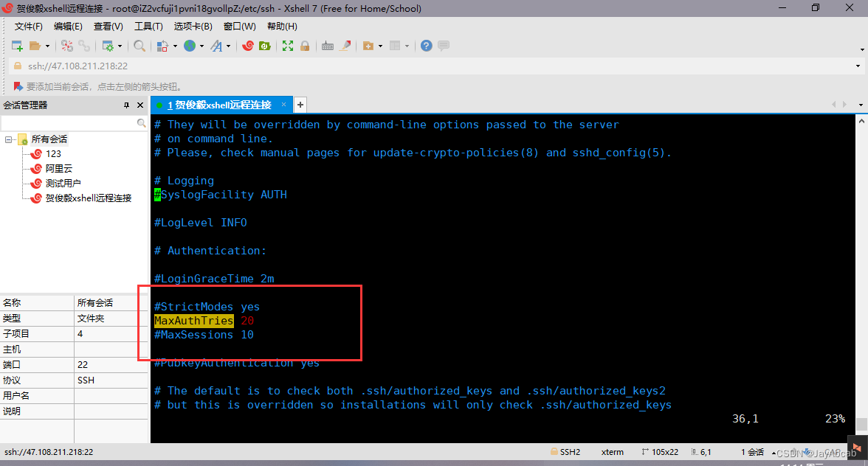Expand the open folder dropdown arrow
Image resolution: width=868 pixels, height=466 pixels.
pyautogui.click(x=47, y=46)
